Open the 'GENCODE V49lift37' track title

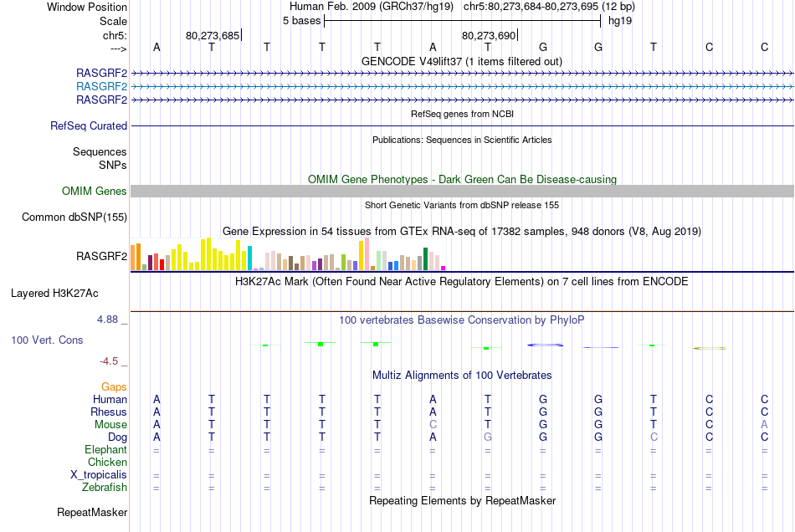(x=461, y=61)
